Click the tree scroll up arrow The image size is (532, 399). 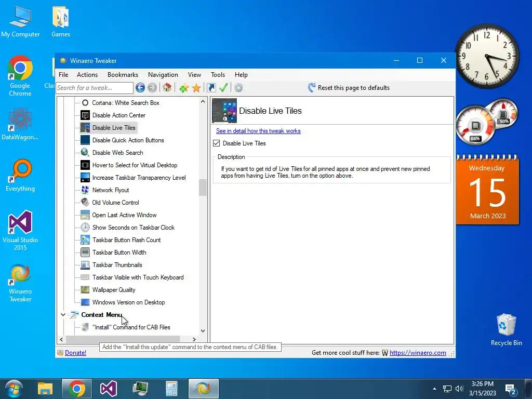(203, 101)
